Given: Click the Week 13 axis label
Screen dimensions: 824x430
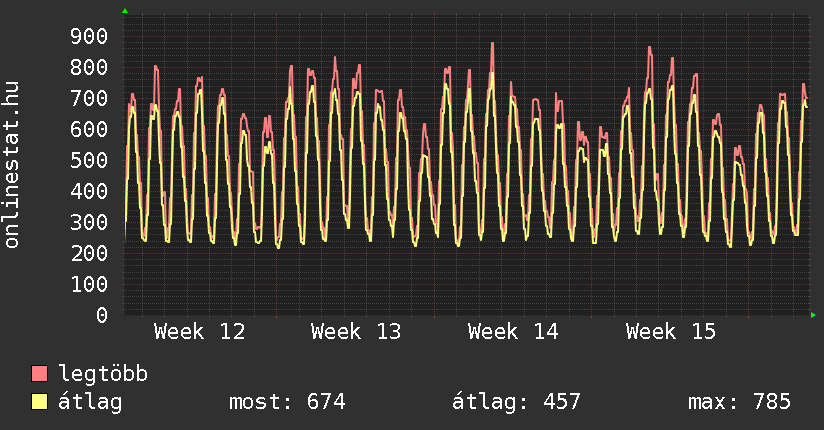Looking at the screenshot, I should [x=356, y=332].
